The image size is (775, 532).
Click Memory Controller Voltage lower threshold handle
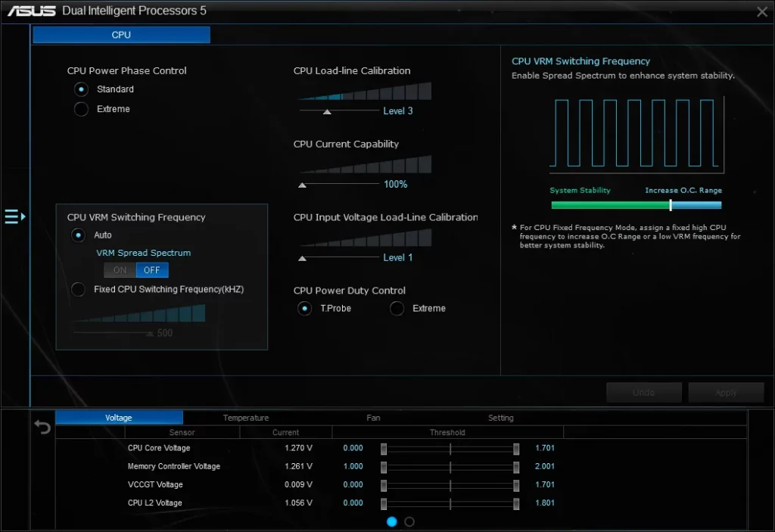[x=384, y=467]
